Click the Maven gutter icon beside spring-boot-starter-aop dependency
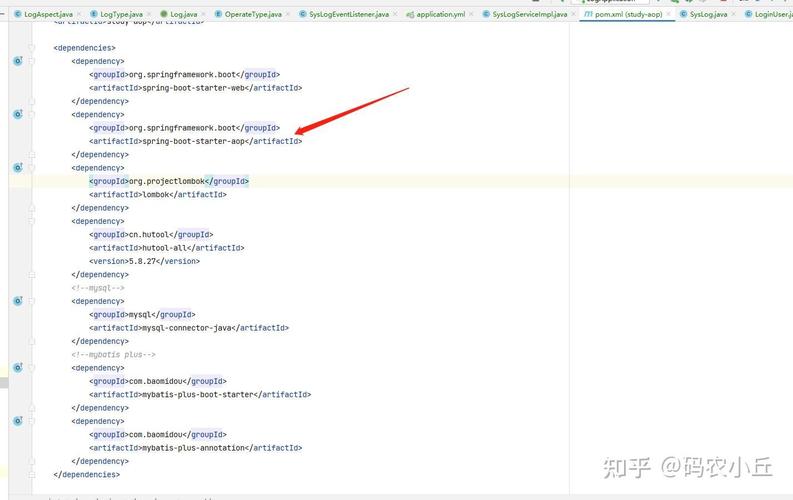This screenshot has height=500, width=793. tap(18, 114)
